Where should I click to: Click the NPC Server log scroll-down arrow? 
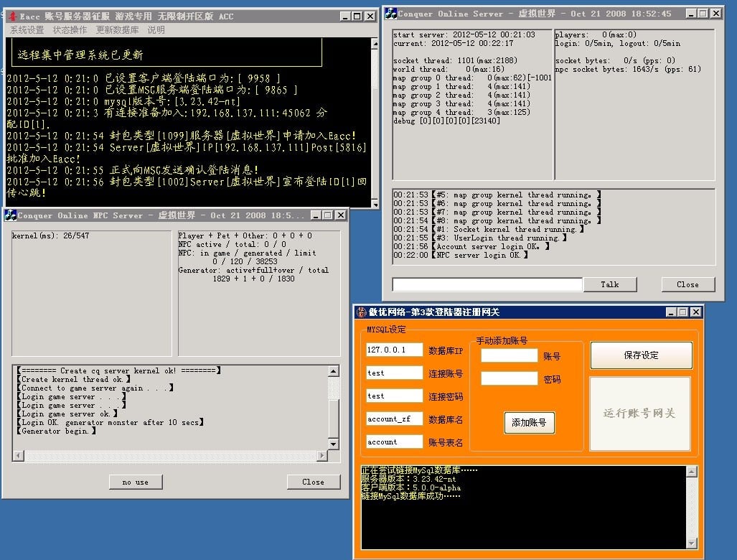333,444
